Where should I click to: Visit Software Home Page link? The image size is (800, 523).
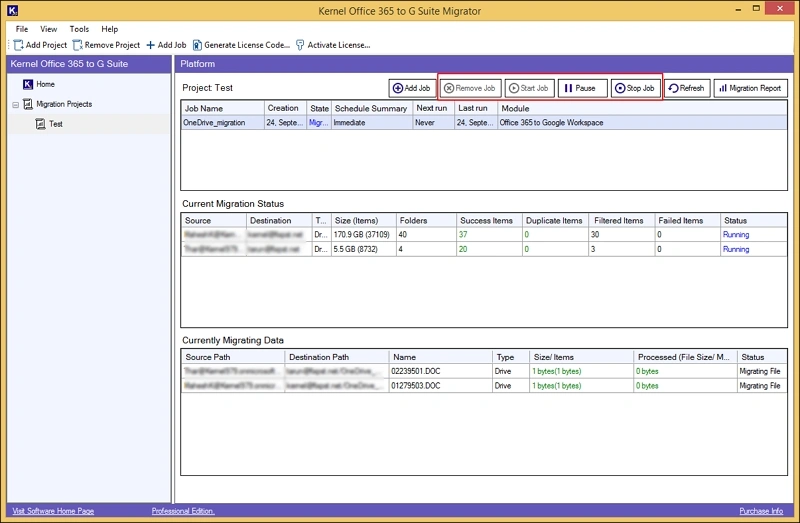(51, 511)
